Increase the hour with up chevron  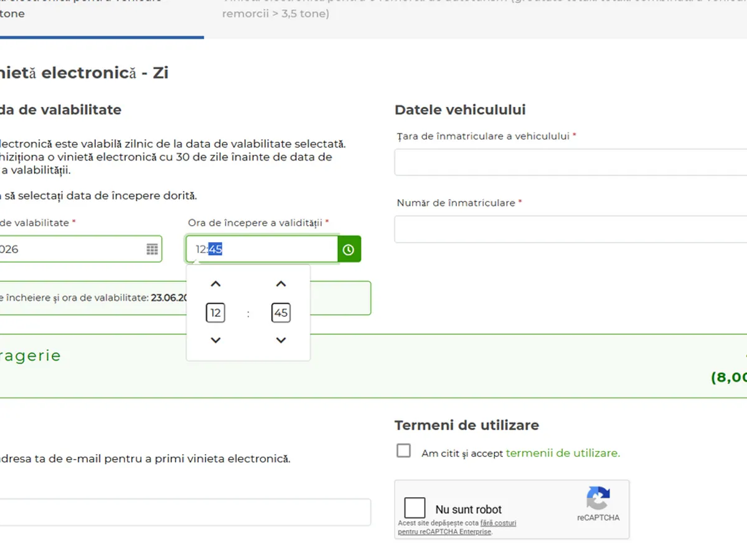pyautogui.click(x=215, y=284)
